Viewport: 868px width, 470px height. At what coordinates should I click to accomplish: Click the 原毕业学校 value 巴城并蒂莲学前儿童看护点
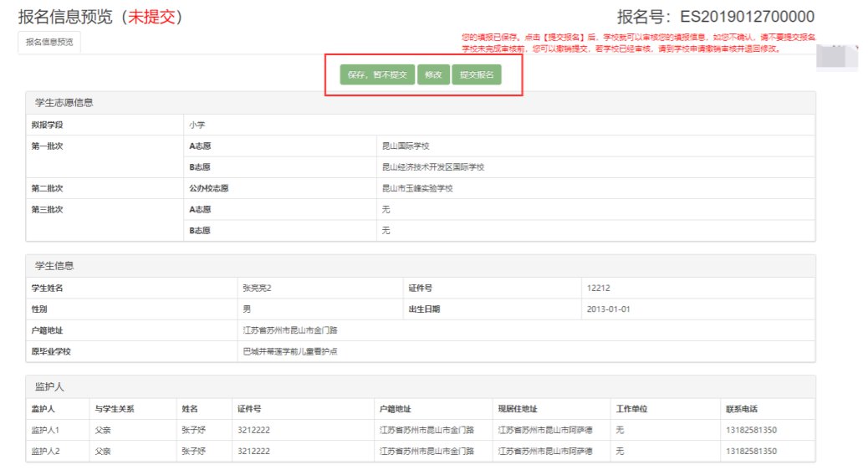click(289, 351)
